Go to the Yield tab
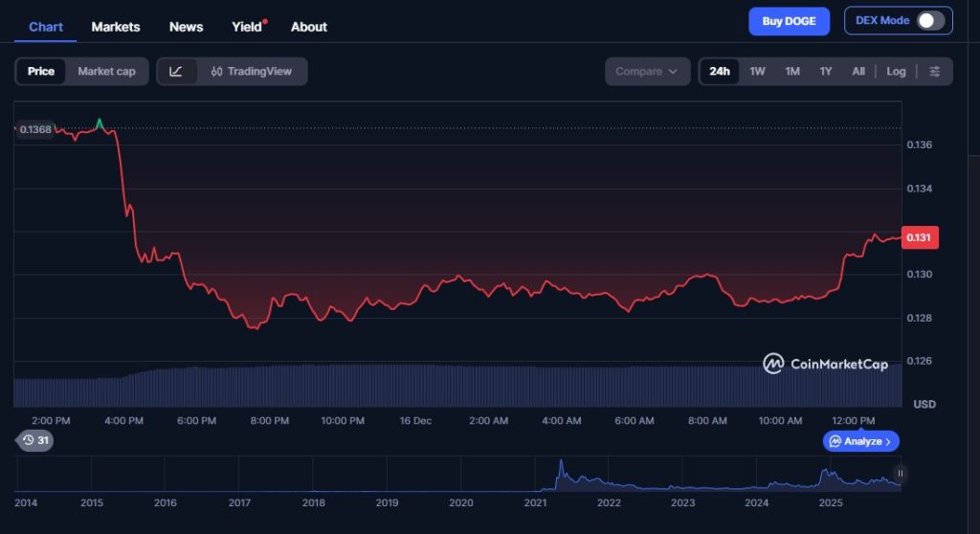The width and height of the screenshot is (980, 534). coord(247,27)
